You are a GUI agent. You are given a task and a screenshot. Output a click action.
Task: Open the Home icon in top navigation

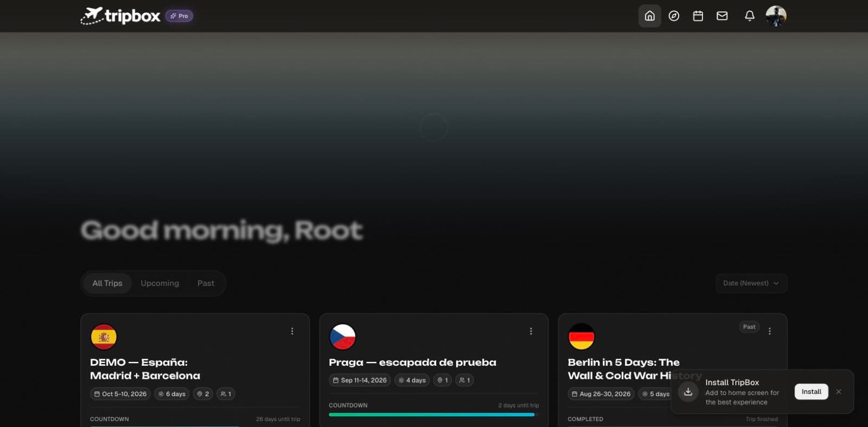pos(649,16)
